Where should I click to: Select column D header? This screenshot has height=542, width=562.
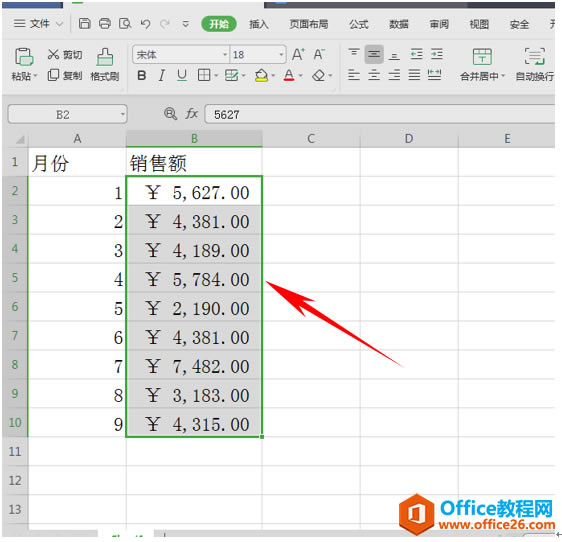[409, 139]
